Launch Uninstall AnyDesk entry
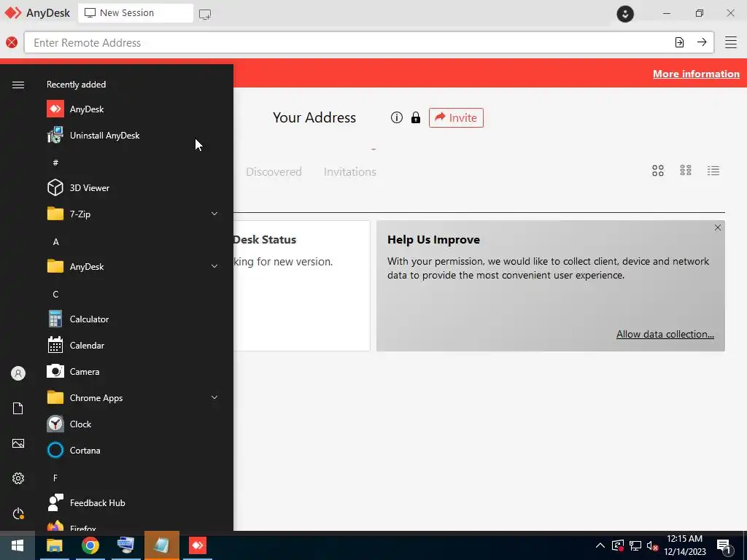747x560 pixels. tap(133, 135)
